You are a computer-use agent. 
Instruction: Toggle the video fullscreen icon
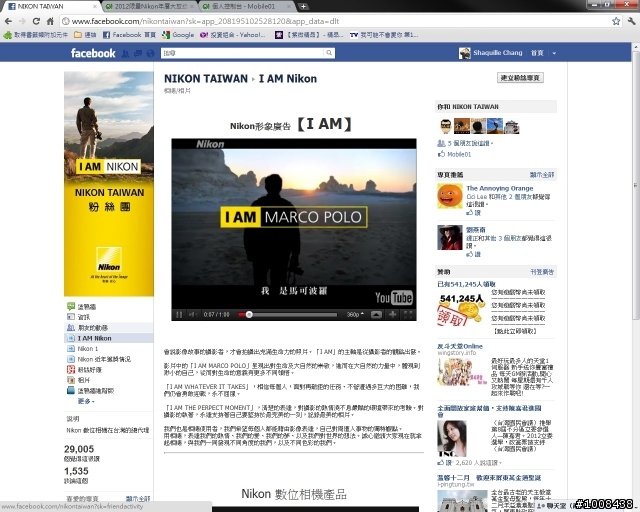408,314
